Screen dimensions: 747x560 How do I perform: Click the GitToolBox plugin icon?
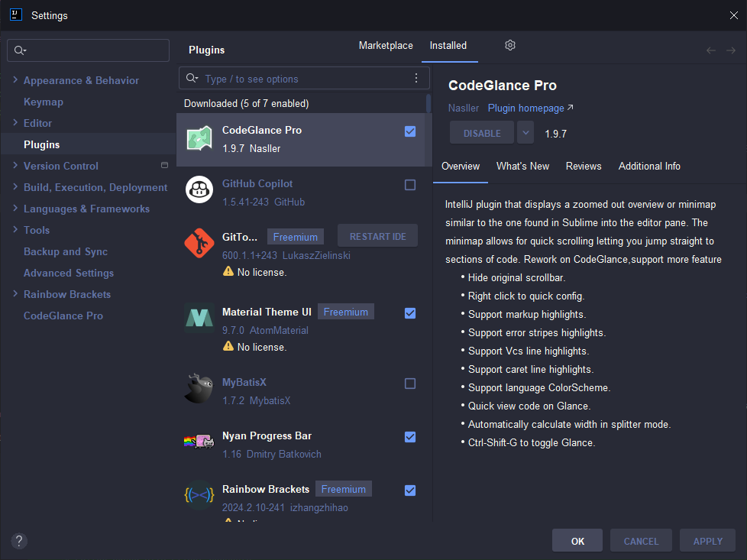[x=199, y=243]
